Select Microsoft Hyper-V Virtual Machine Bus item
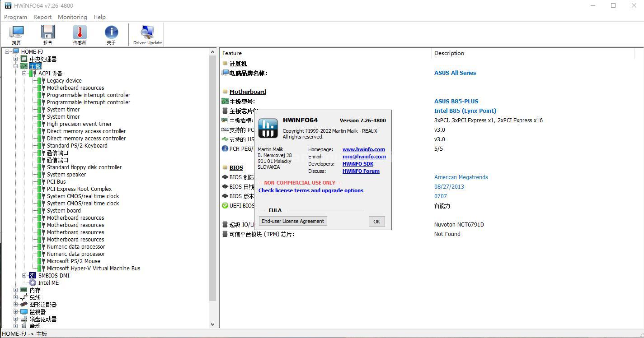644x338 pixels. coord(94,269)
